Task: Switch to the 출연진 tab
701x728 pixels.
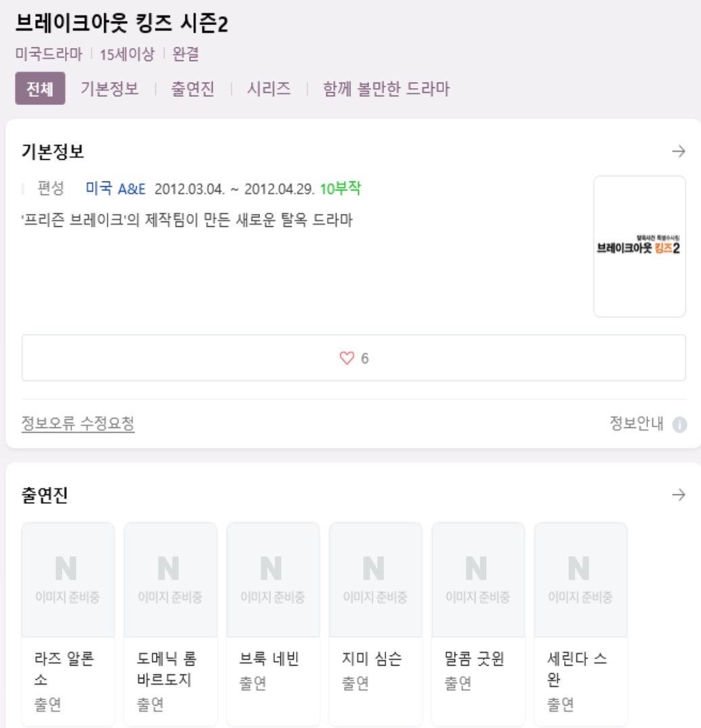Action: click(x=192, y=88)
